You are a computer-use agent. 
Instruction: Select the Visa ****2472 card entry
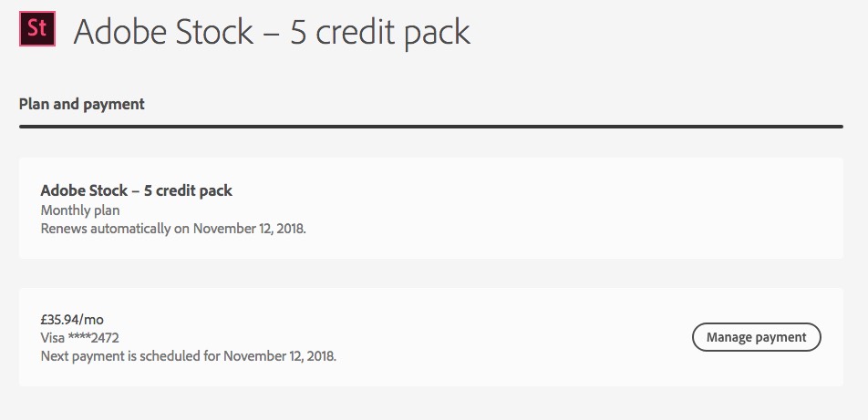click(x=79, y=338)
